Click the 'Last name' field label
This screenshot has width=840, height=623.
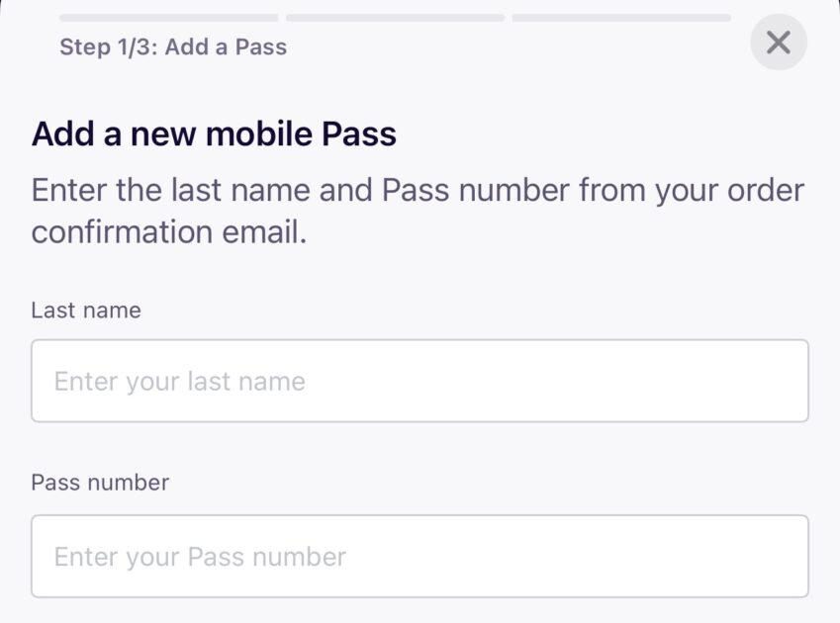coord(86,311)
